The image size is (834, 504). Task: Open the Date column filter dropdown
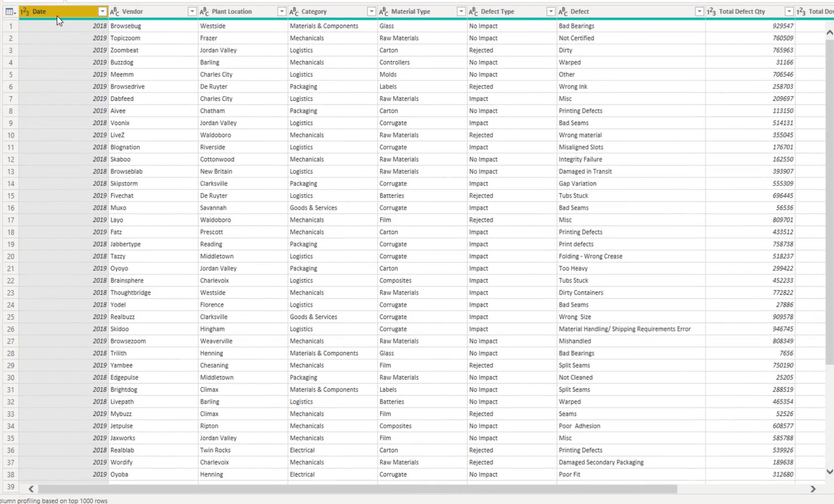tap(102, 12)
